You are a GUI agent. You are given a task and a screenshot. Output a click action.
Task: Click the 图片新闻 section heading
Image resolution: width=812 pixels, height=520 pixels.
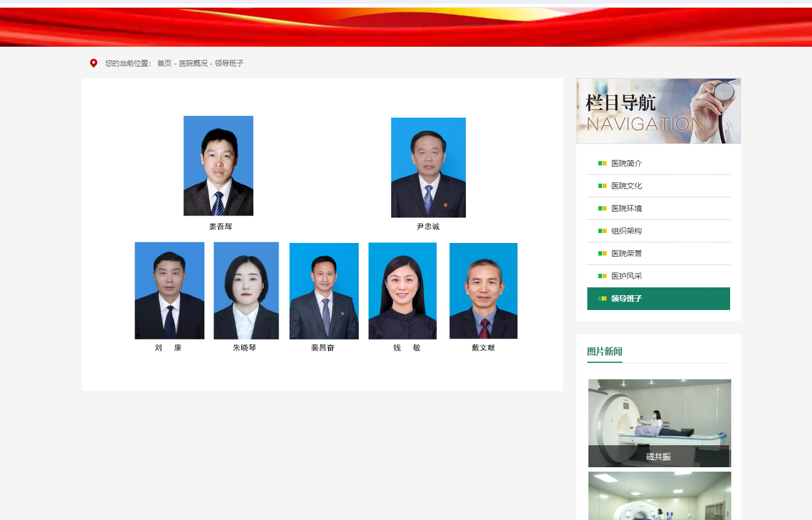point(605,351)
